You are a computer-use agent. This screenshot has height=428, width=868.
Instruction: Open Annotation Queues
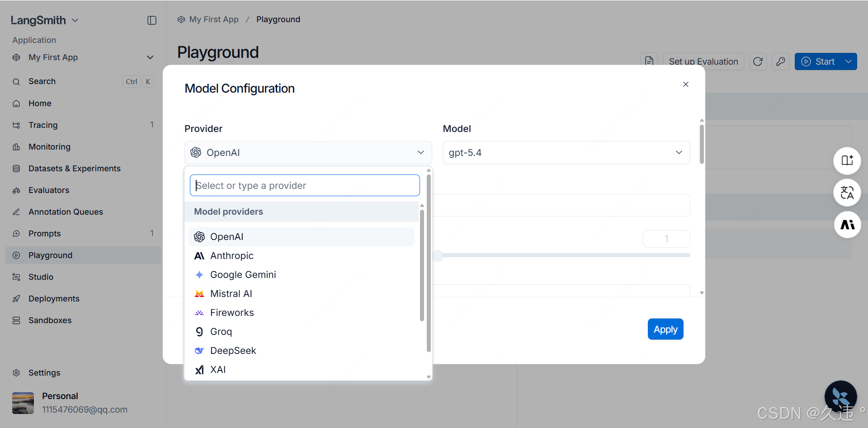[83, 212]
